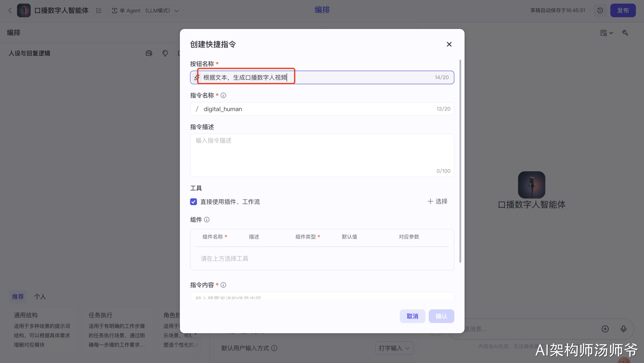Image resolution: width=644 pixels, height=363 pixels.
Task: Click info icon beside 组件 label
Action: point(207,220)
